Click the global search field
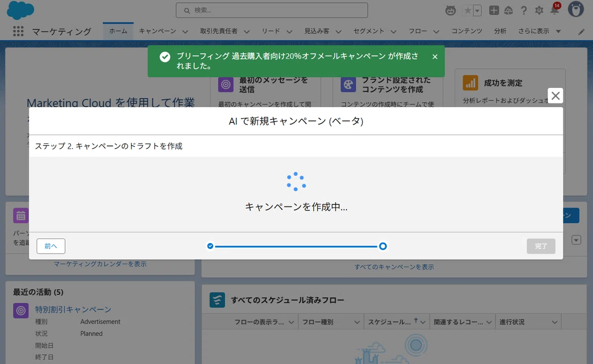The image size is (593, 364). (272, 10)
